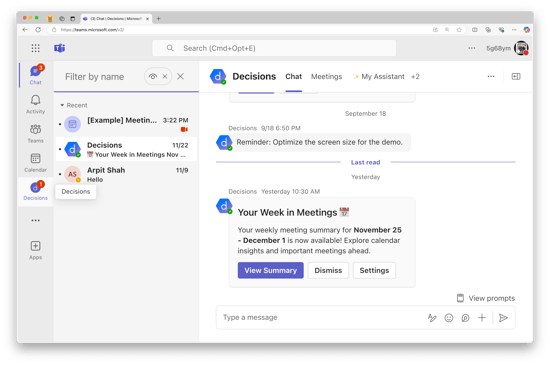550x365 pixels.
Task: Open the Arpit Shah conversation
Action: coord(126,174)
